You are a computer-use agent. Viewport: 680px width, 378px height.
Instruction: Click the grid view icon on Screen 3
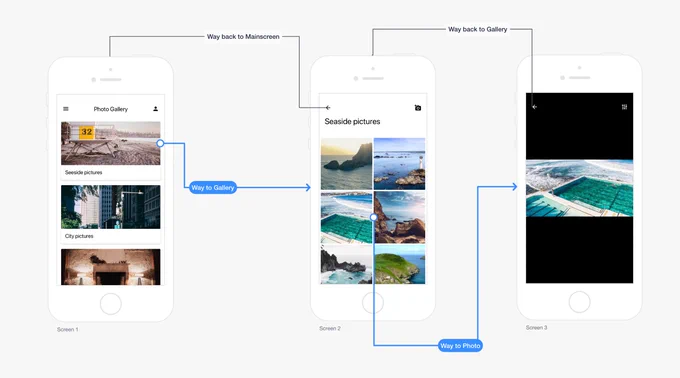624,107
